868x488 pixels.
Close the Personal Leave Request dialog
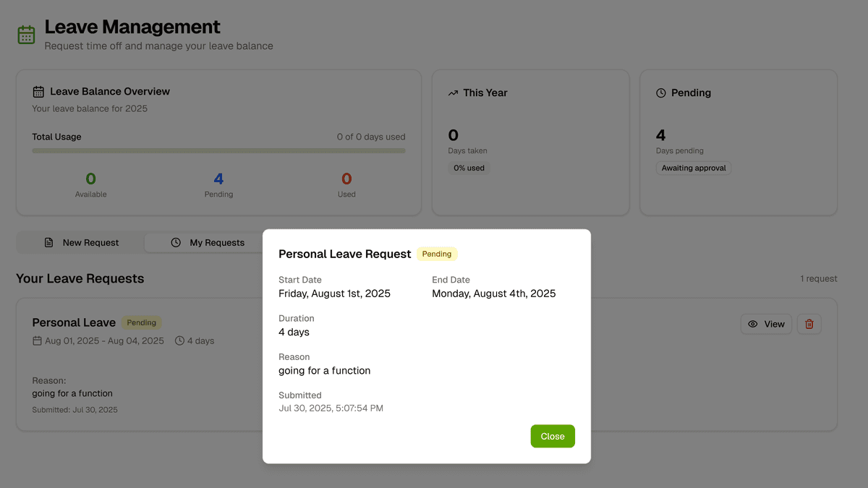click(553, 436)
